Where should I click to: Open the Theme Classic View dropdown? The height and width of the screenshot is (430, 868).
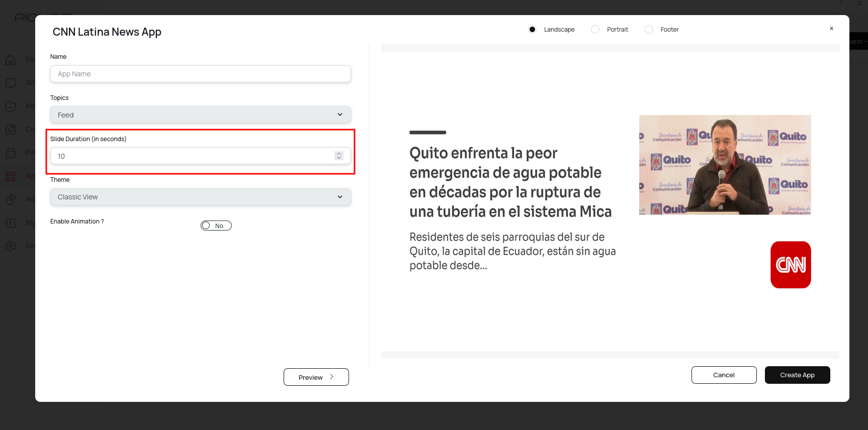[200, 197]
